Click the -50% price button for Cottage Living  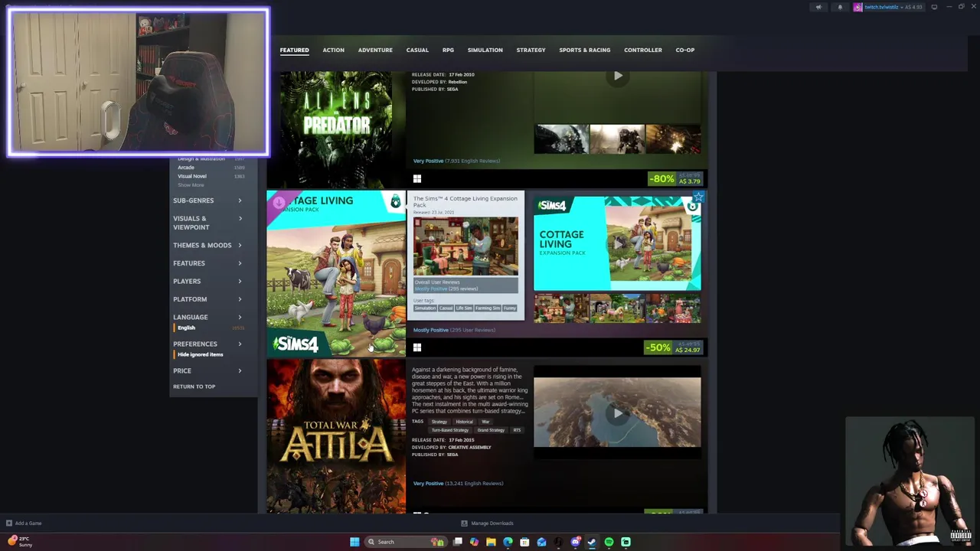(673, 347)
